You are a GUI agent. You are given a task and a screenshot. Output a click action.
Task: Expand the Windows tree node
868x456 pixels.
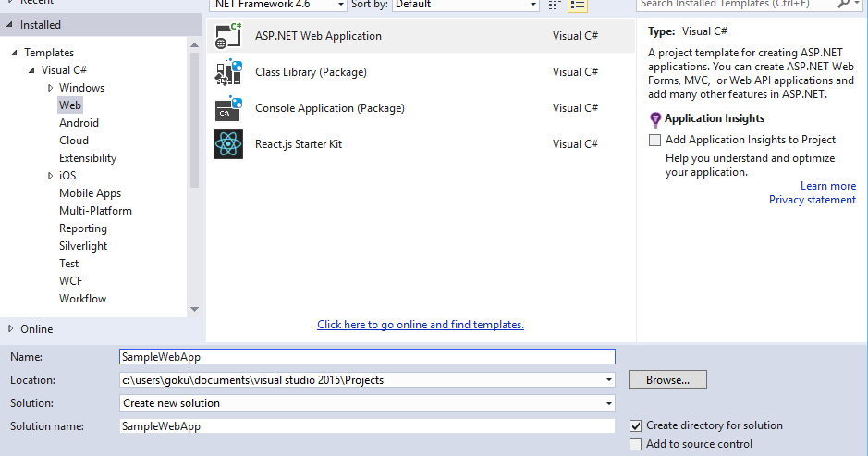tap(50, 88)
